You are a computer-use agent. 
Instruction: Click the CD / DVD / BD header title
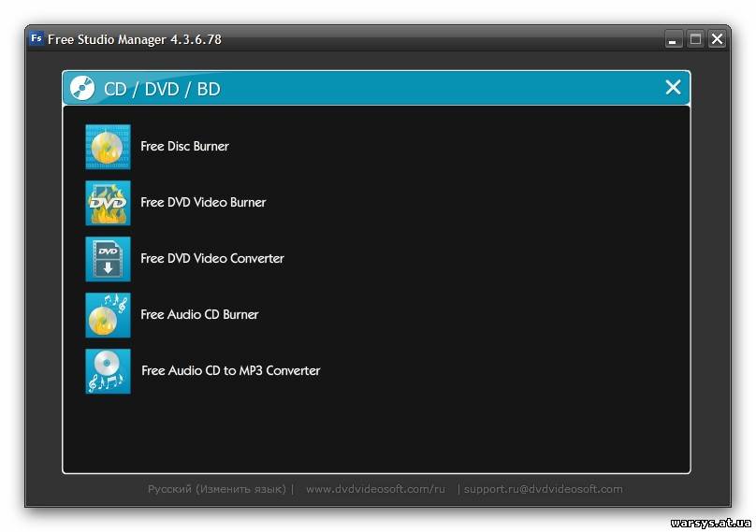point(162,89)
